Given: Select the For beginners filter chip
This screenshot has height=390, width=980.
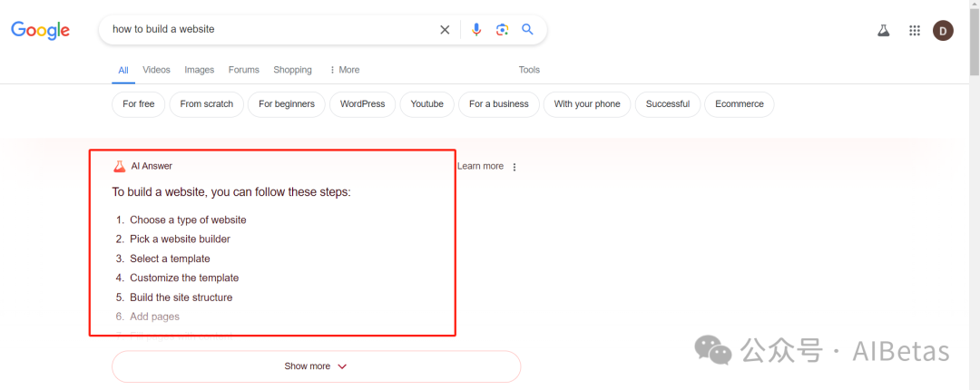Looking at the screenshot, I should coord(286,104).
